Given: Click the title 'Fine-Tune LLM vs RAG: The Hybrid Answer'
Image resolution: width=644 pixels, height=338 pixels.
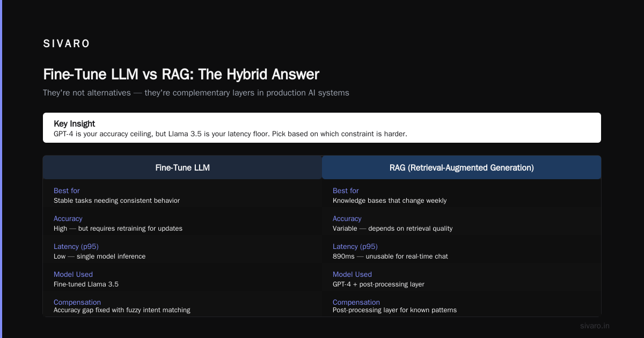Looking at the screenshot, I should click(181, 74).
